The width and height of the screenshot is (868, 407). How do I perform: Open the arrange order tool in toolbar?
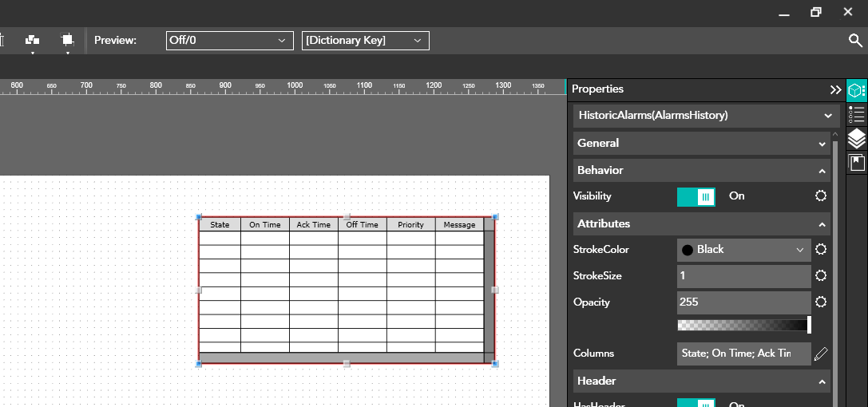click(x=33, y=41)
